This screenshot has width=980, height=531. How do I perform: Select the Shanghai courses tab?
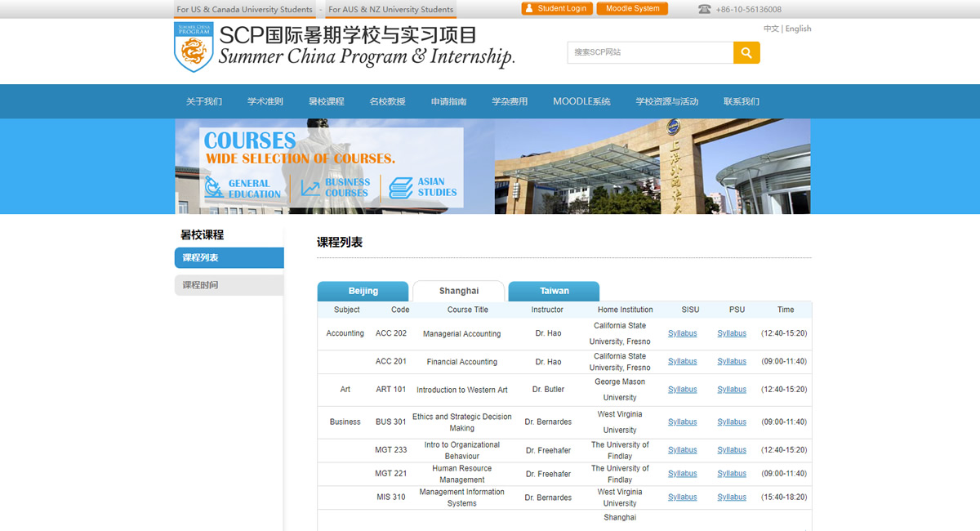[458, 291]
